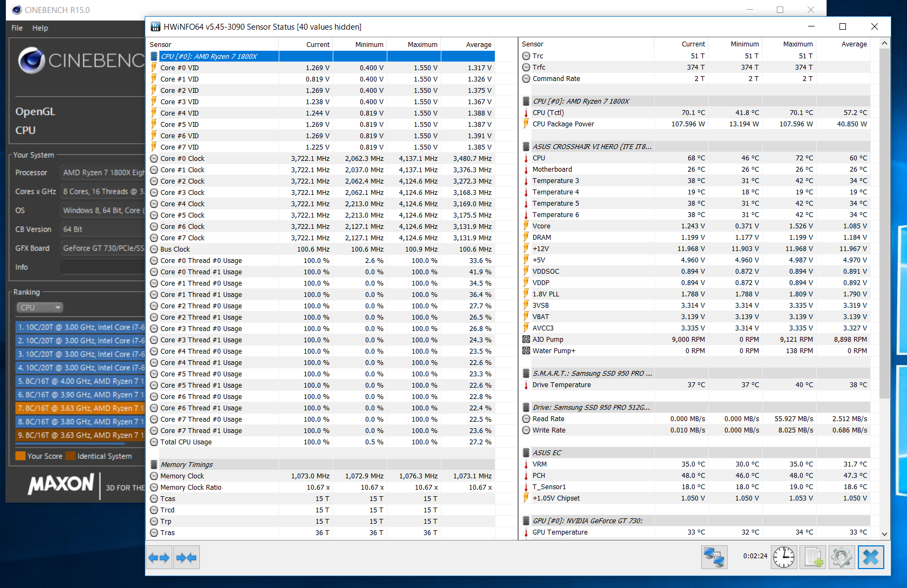
Task: Click the vertical scrollbar thumb in HWiNFO
Action: [884, 224]
